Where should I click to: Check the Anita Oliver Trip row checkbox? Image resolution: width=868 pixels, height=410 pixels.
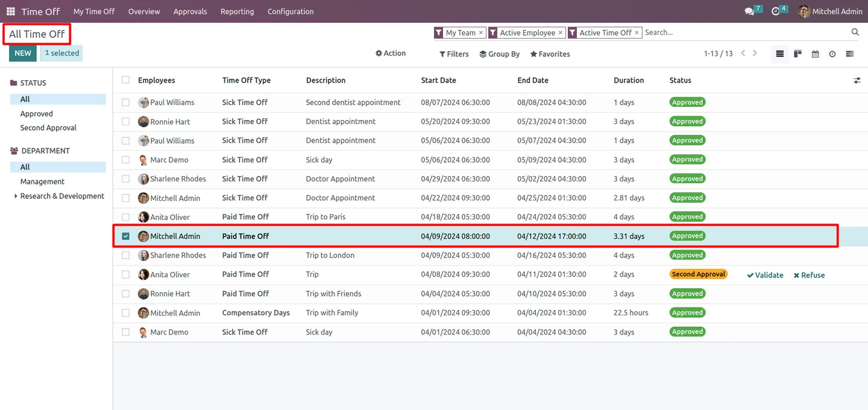pos(125,274)
